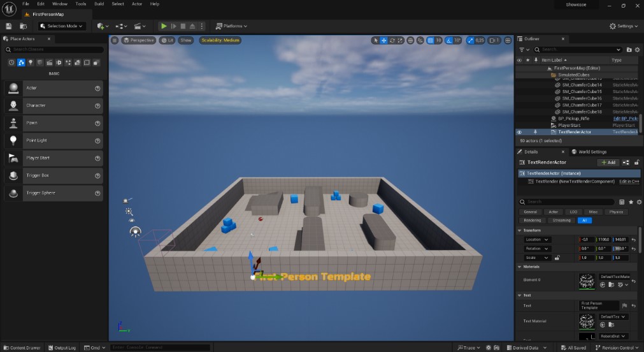Select Point Light in Place Actors
The height and width of the screenshot is (352, 644).
pyautogui.click(x=54, y=141)
